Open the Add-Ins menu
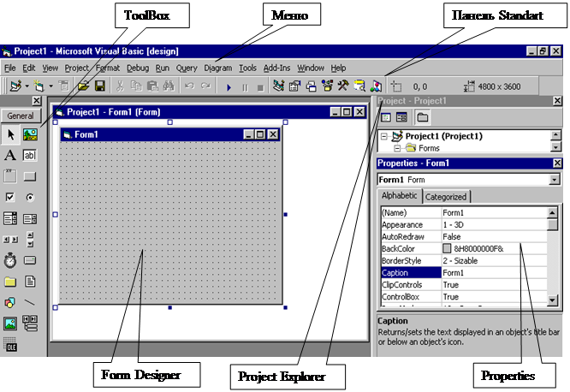Viewport: 570px width, 392px height. [x=276, y=68]
